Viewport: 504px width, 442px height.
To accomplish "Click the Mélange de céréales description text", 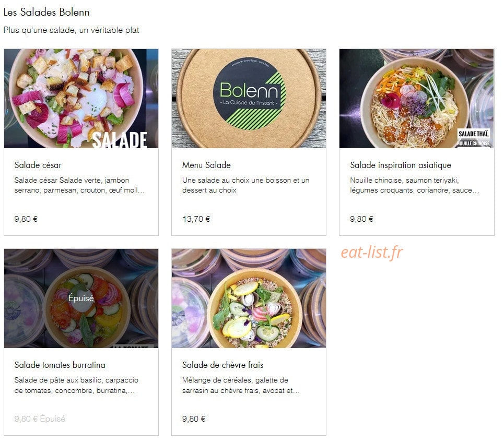I will click(x=241, y=386).
